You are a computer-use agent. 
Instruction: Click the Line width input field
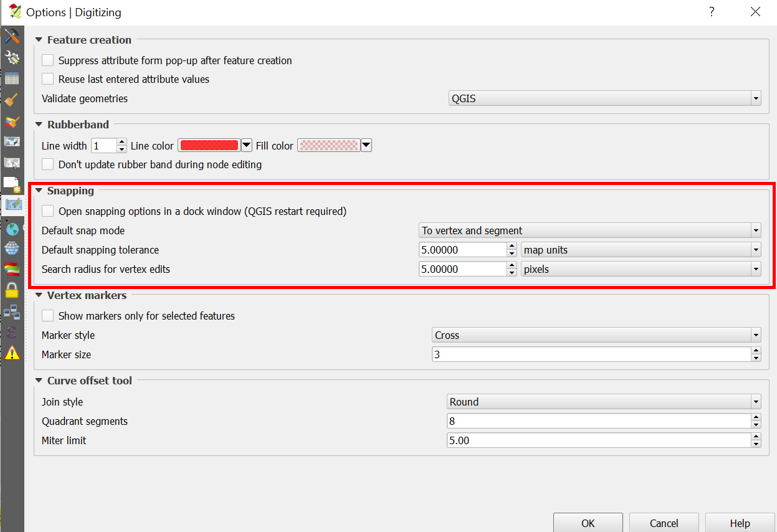104,146
